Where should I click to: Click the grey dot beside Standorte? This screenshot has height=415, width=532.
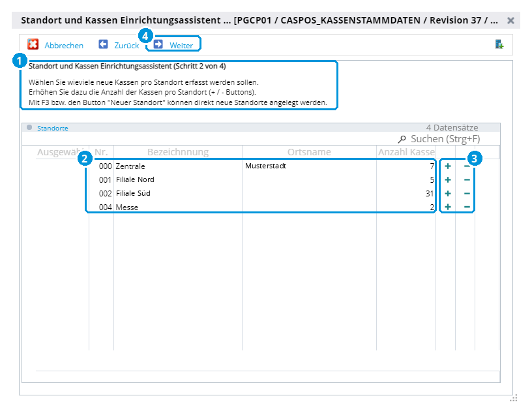point(29,127)
